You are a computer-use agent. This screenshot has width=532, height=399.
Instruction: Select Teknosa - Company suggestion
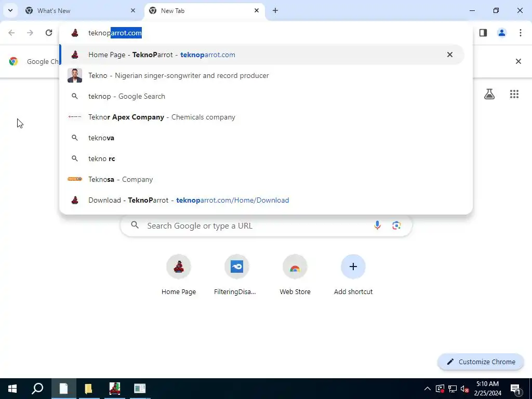pos(262,179)
